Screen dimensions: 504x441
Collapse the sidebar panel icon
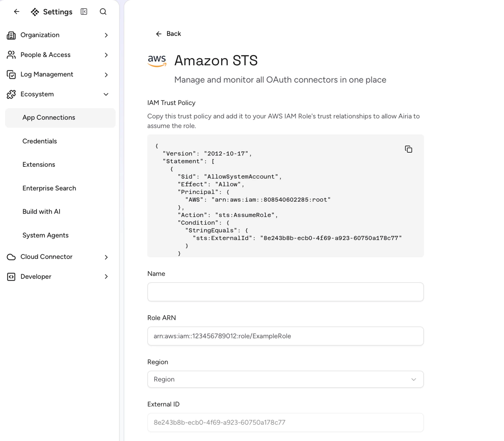(84, 12)
